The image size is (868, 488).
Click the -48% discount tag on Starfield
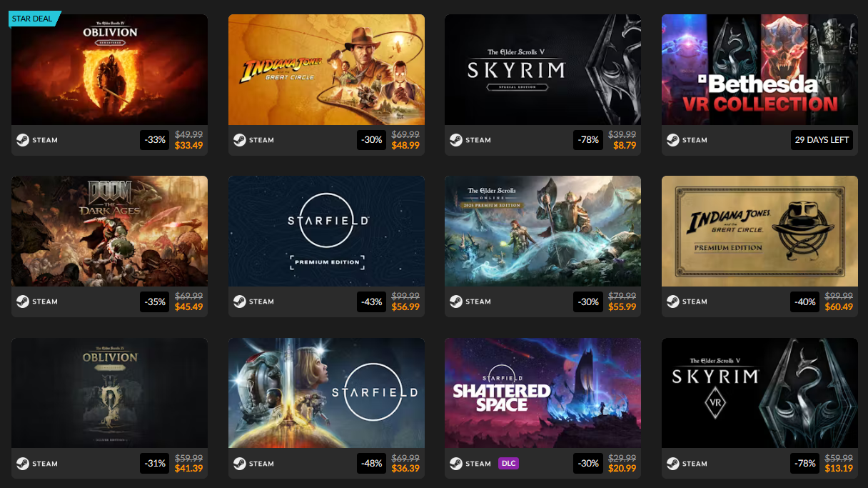pyautogui.click(x=372, y=464)
